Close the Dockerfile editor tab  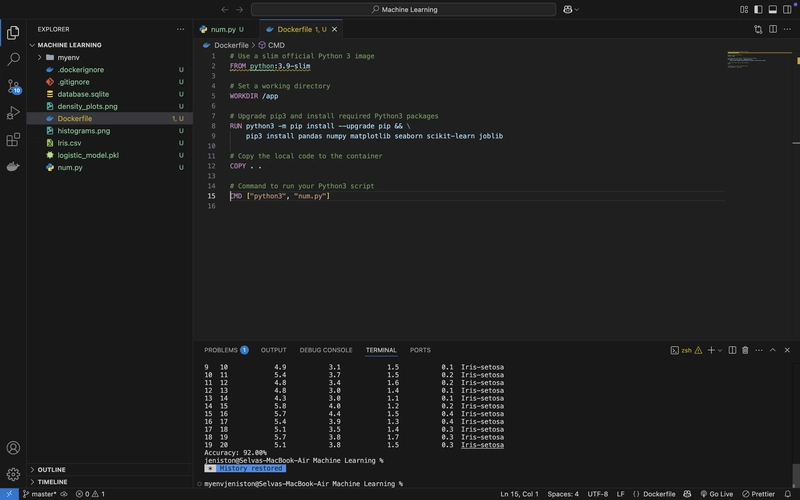pyautogui.click(x=335, y=30)
